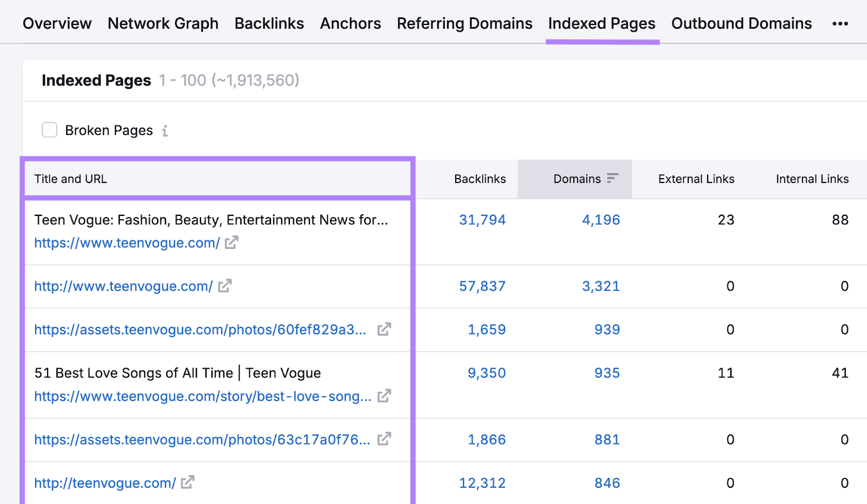Open the http://www.teenvogue.com/ link
The width and height of the screenshot is (867, 504).
click(x=124, y=286)
